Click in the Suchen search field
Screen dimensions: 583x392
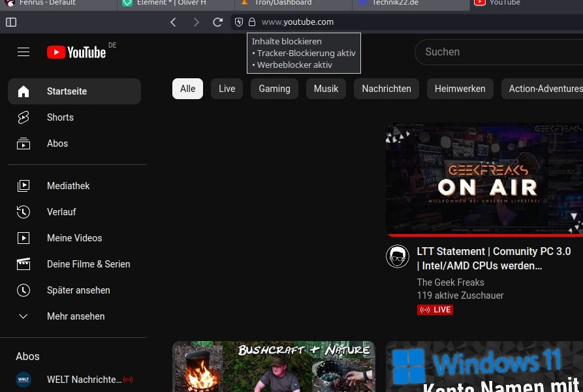pyautogui.click(x=498, y=52)
